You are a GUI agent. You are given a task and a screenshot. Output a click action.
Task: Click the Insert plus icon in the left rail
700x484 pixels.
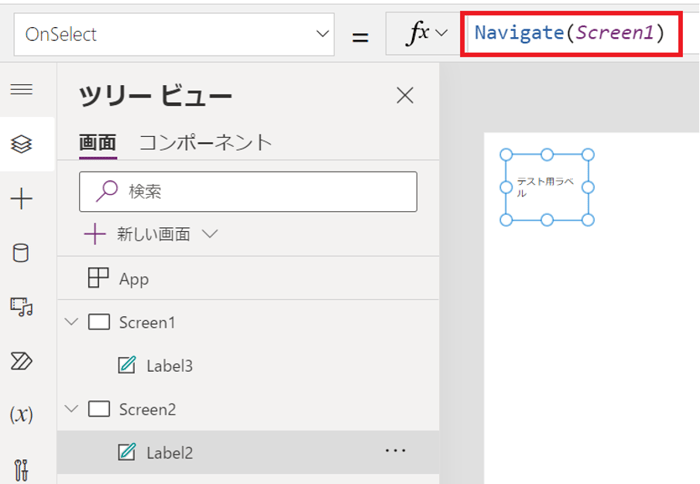click(x=21, y=199)
